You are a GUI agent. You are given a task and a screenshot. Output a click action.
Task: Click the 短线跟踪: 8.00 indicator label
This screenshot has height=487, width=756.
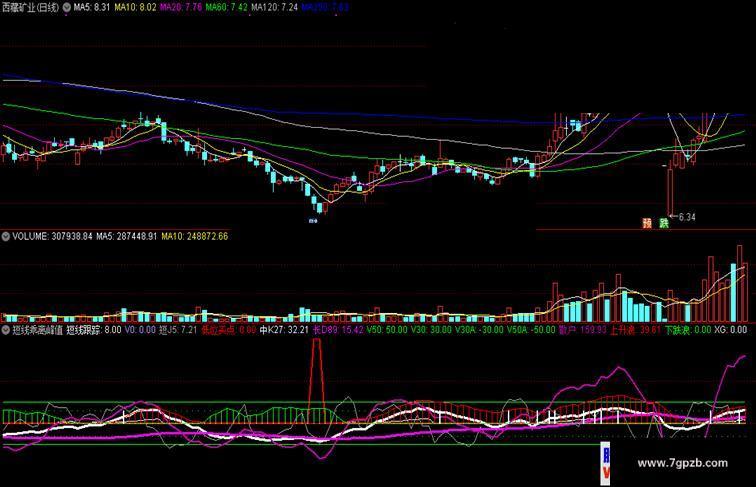point(94,330)
